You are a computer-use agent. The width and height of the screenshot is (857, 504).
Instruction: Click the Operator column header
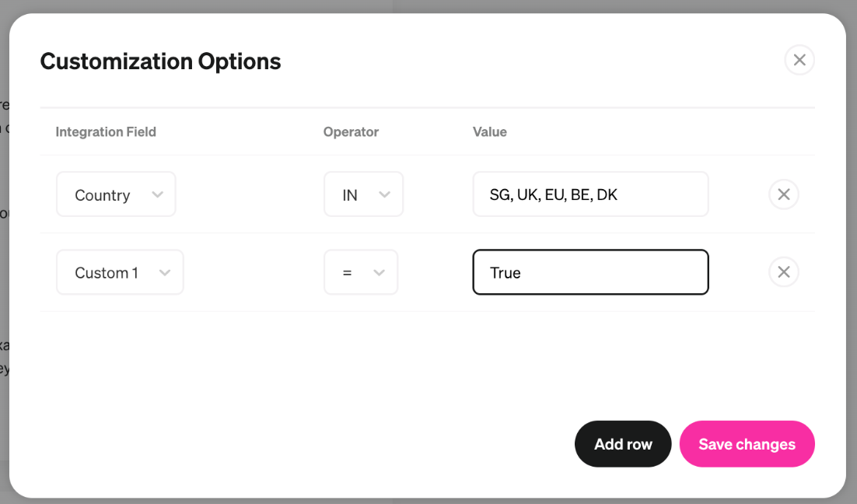tap(351, 131)
